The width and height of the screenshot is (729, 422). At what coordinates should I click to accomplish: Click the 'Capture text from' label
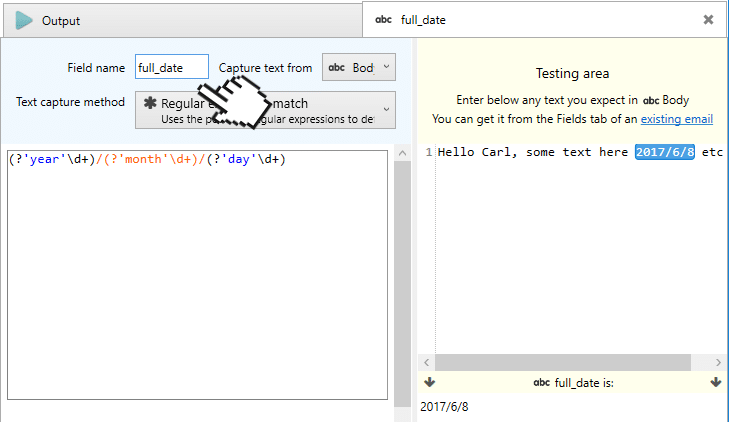(x=265, y=68)
